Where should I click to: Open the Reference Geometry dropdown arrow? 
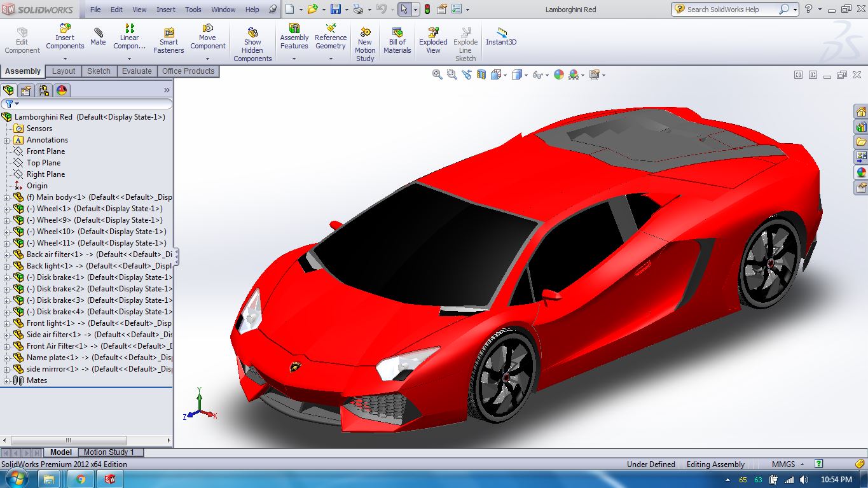331,59
